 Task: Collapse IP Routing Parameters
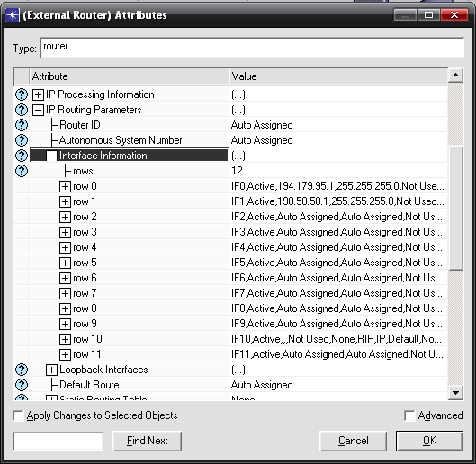coord(38,110)
